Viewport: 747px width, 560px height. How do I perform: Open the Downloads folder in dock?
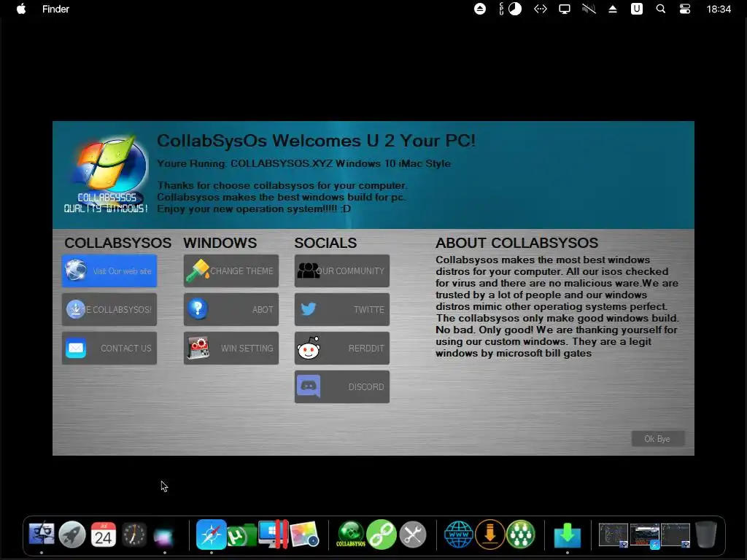568,535
